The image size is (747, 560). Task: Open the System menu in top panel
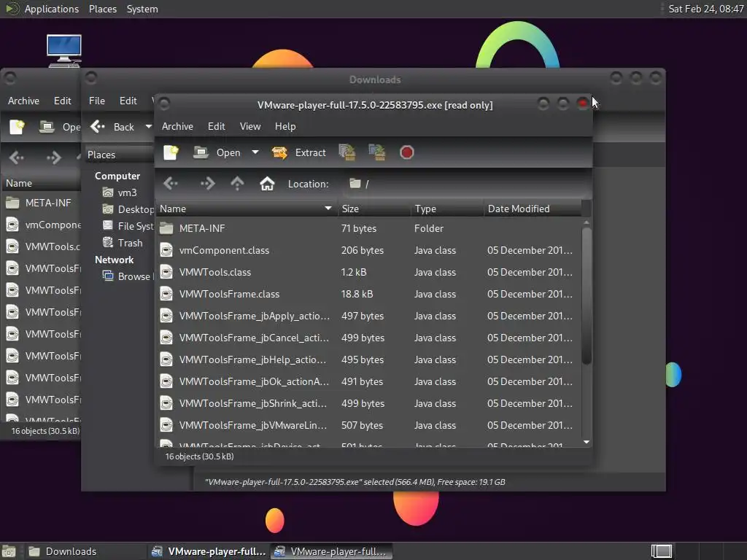point(142,9)
